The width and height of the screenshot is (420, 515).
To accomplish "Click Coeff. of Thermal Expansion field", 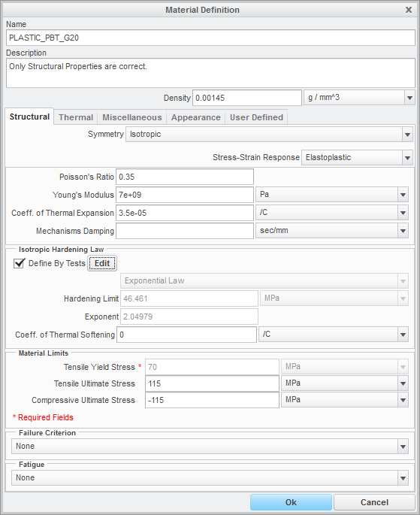I will point(185,213).
